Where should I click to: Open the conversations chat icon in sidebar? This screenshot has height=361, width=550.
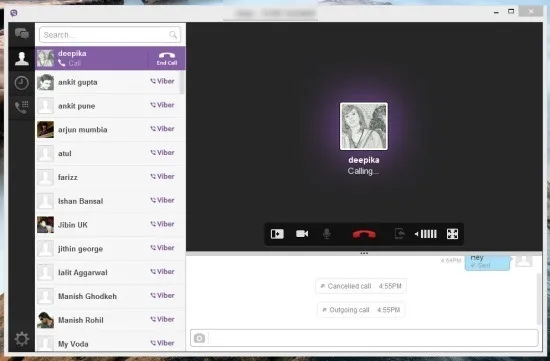[x=22, y=34]
